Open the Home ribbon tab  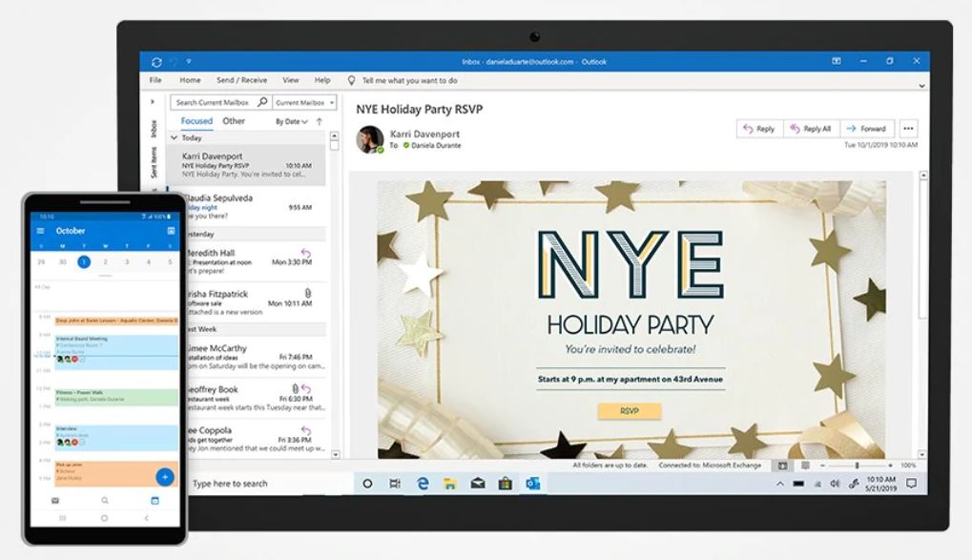(x=187, y=80)
